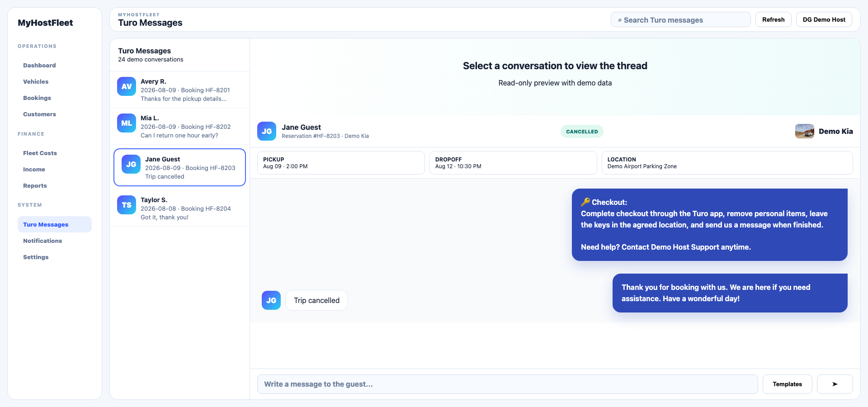The width and height of the screenshot is (868, 407).
Task: Send message with the arrow button
Action: coord(835,384)
